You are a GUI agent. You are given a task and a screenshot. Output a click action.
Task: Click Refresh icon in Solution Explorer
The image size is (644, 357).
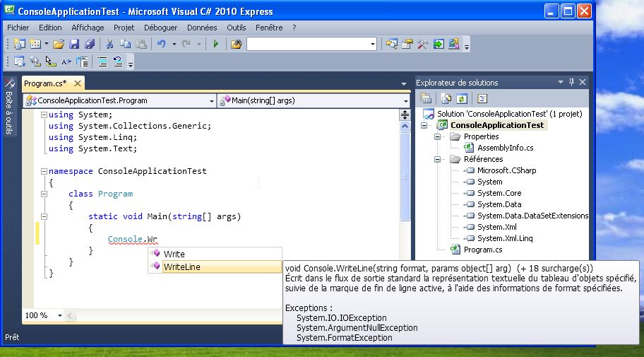click(462, 98)
